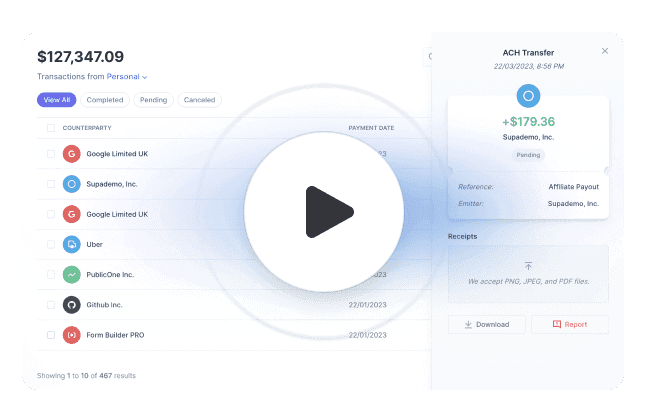Click the red Report button
The height and width of the screenshot is (420, 646).
coord(569,324)
